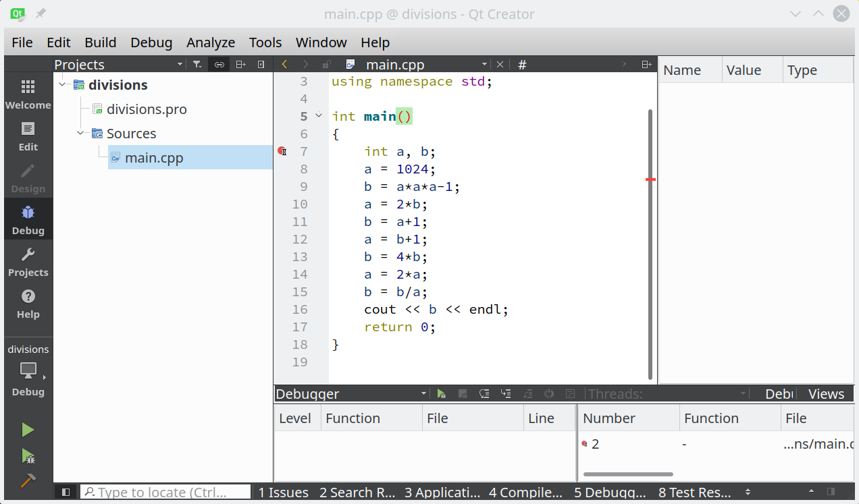This screenshot has width=859, height=504.
Task: Toggle operate by instruction mode
Action: click(x=571, y=394)
